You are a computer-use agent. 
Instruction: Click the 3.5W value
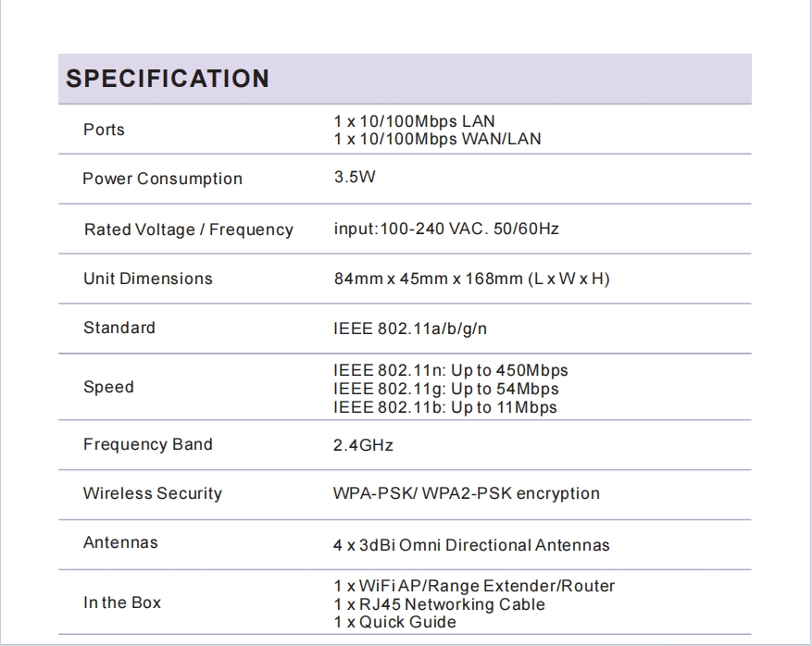[x=355, y=177]
